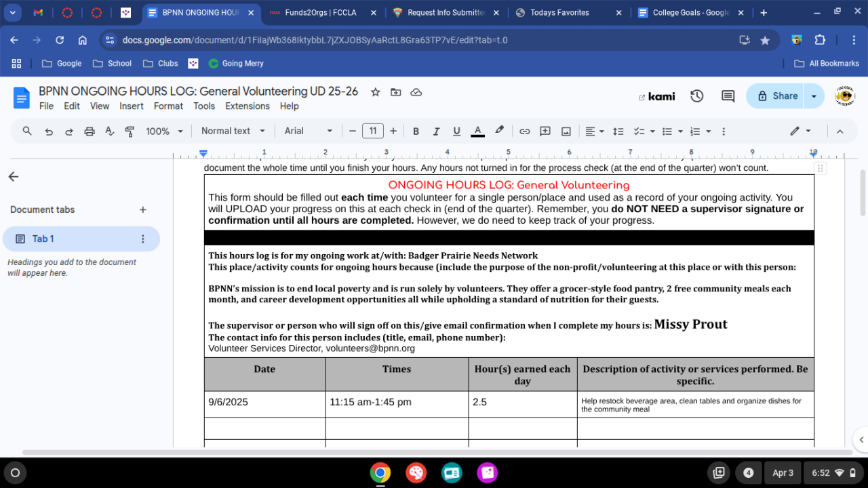Open the Going Merry bookmark
Image resolution: width=868 pixels, height=488 pixels.
(236, 64)
